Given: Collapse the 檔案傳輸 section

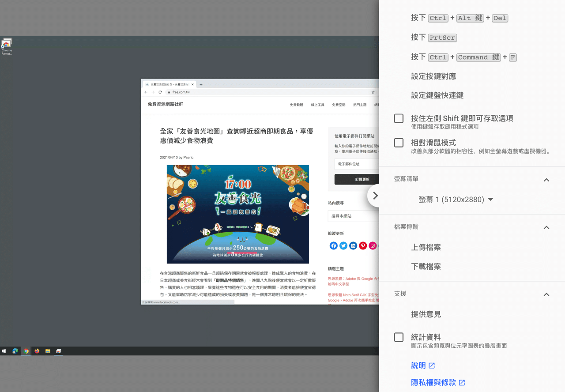Looking at the screenshot, I should click(546, 227).
